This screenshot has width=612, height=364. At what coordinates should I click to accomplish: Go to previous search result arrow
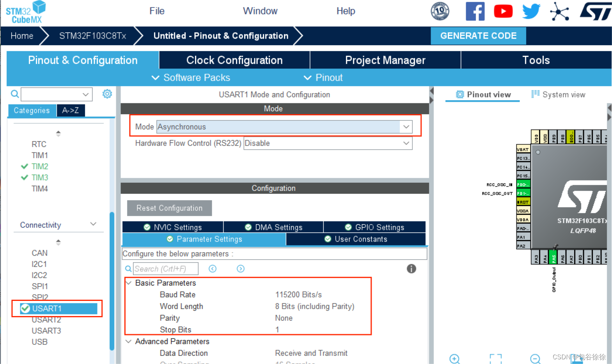tap(213, 269)
